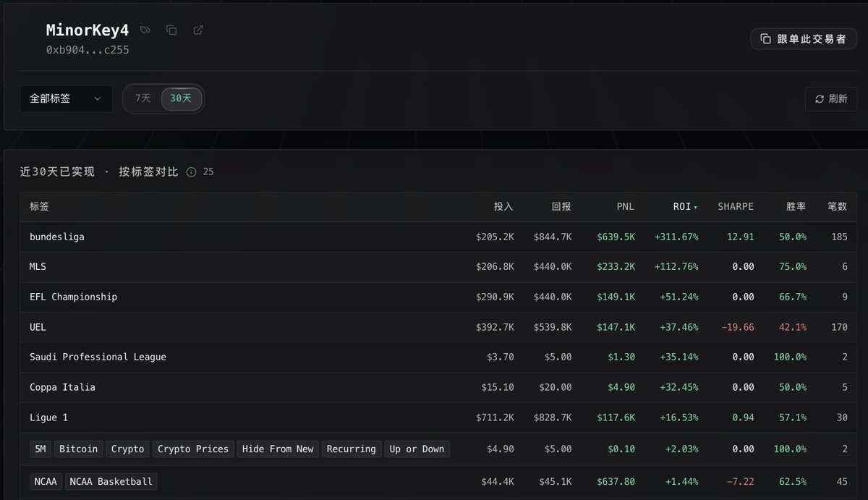This screenshot has width=868, height=500.
Task: Click the info icon next to 按标签对比
Action: click(x=192, y=172)
